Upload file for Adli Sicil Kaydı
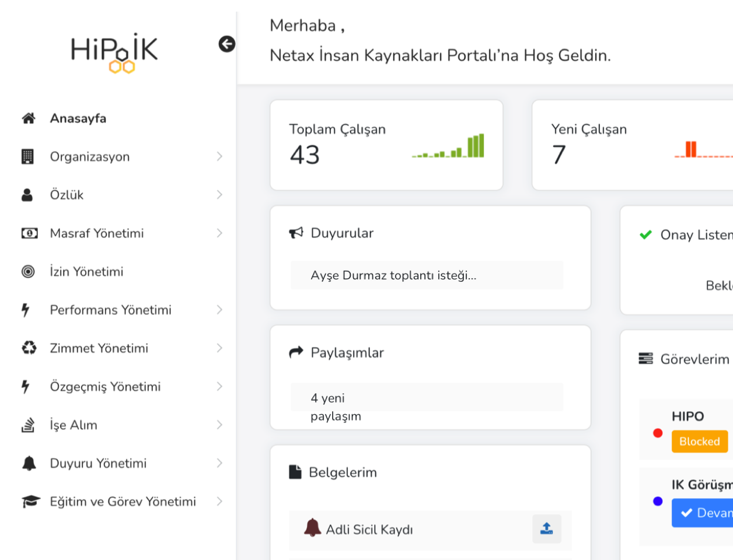733x560 pixels. pyautogui.click(x=547, y=528)
